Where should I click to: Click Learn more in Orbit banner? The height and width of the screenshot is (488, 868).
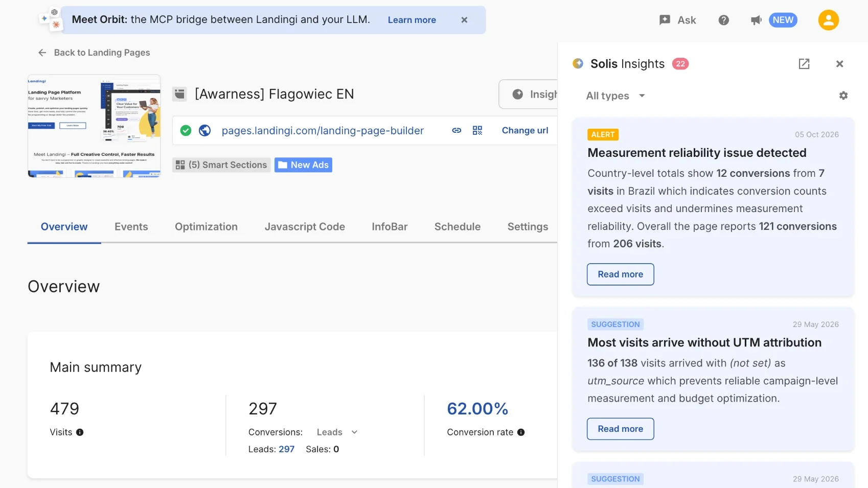412,20
